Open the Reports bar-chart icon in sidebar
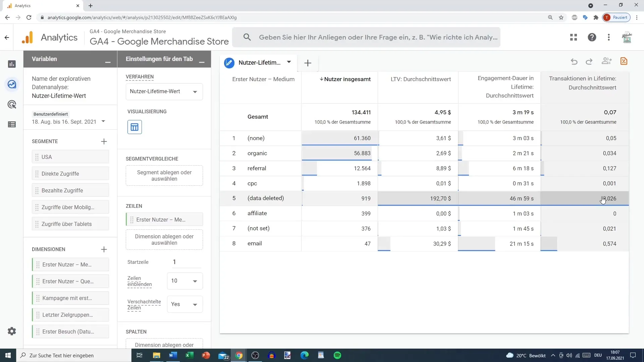 (12, 64)
